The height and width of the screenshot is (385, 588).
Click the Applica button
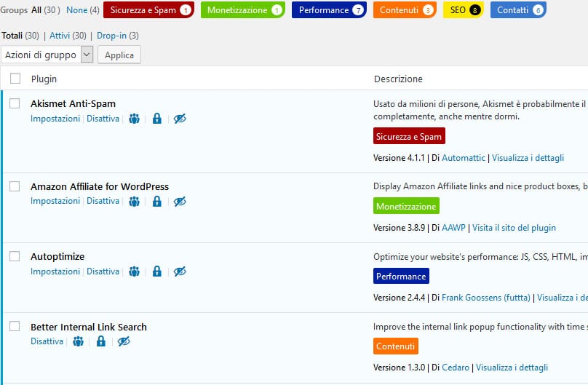coord(119,55)
